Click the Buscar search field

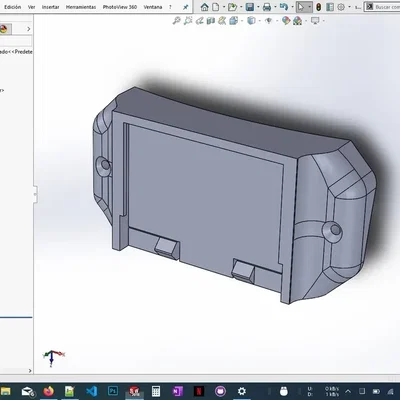382,7
